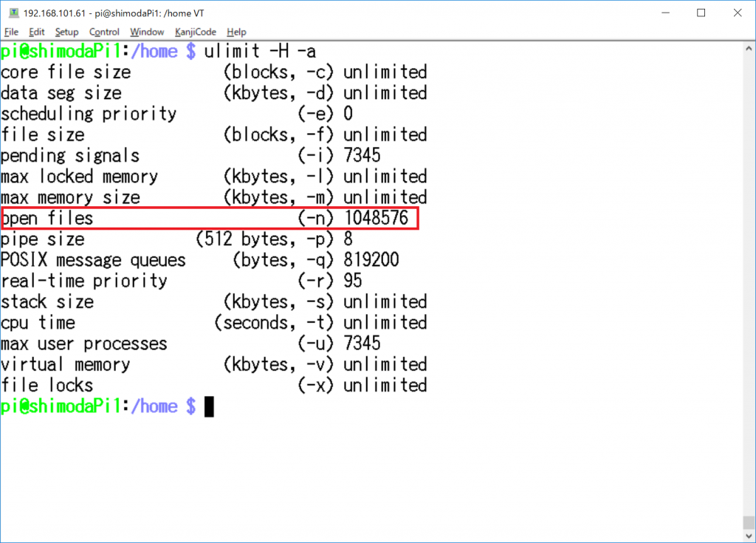Click the 'stack size' line
756x543 pixels.
click(214, 302)
